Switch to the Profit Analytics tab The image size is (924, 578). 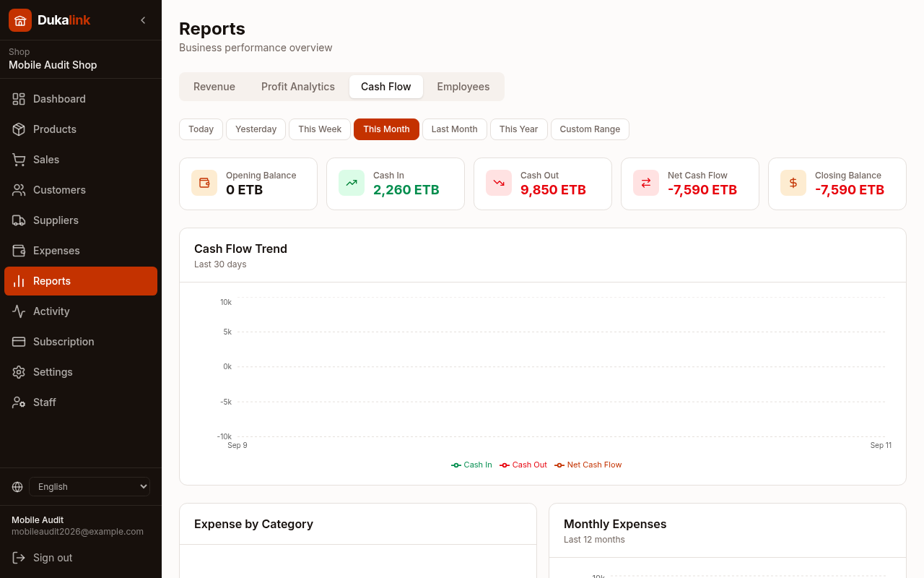[298, 87]
